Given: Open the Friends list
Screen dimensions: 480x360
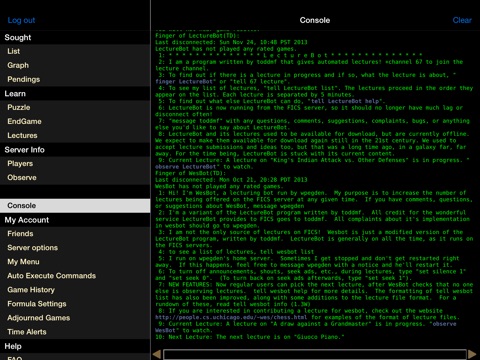Looking at the screenshot, I should (75, 234).
